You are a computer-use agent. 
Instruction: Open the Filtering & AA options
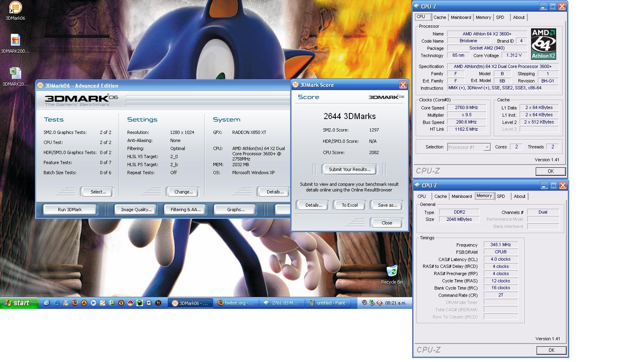(185, 210)
